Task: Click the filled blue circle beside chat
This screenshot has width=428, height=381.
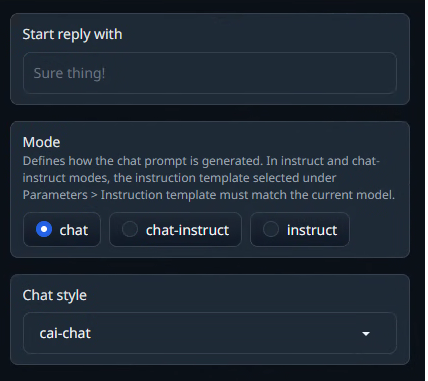Action: click(44, 229)
